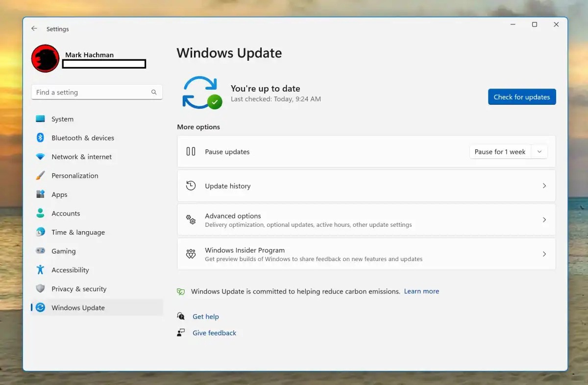
Task: Select the Bluetooth & devices icon
Action: 40,138
